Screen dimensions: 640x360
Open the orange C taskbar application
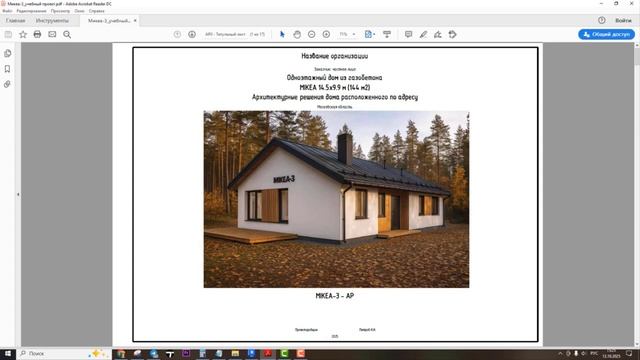[x=300, y=353]
